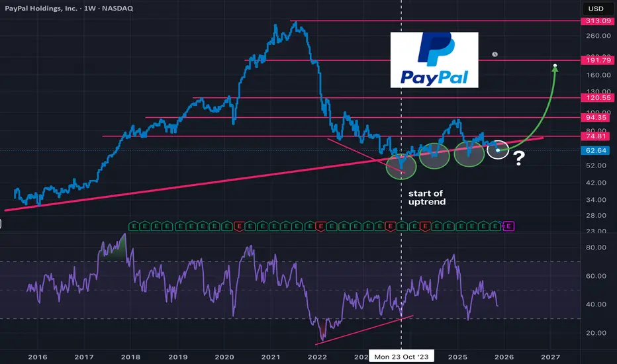Select the 313.09 price level label
Screen dimensions: 617x364
598,21
